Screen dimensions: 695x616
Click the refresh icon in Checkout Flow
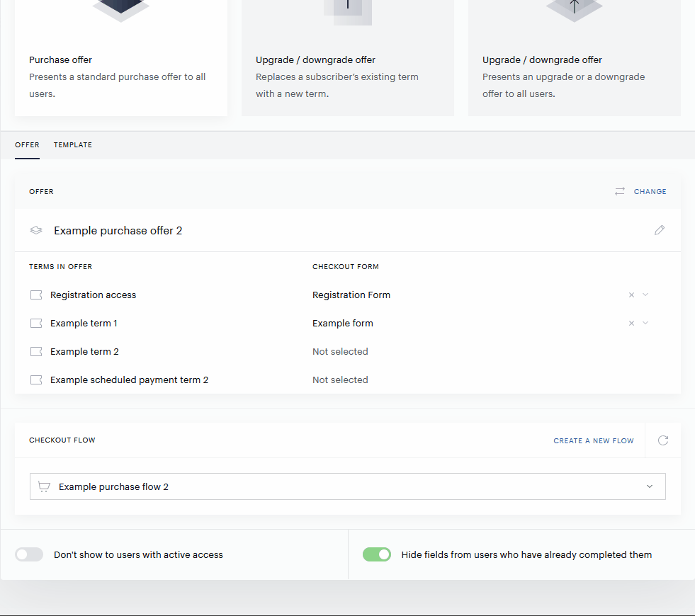pos(663,440)
